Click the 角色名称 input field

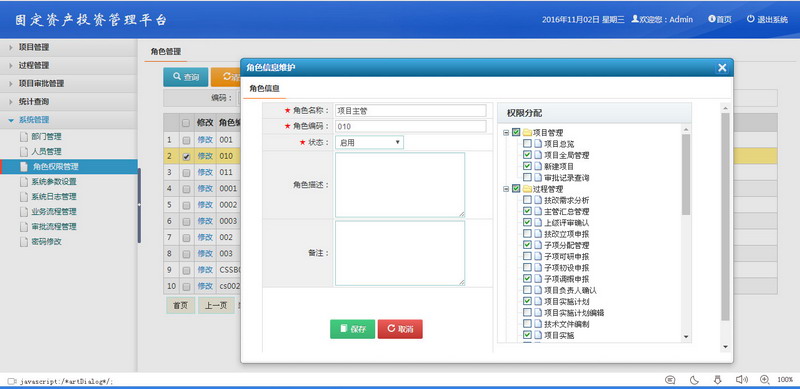(x=411, y=110)
